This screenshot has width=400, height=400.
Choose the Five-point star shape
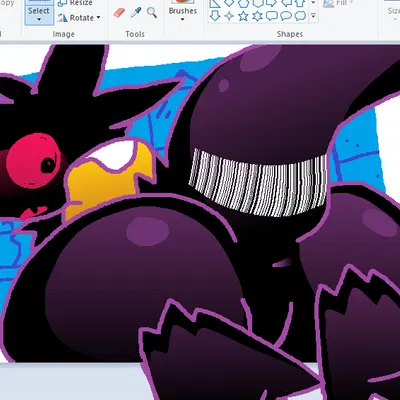point(243,16)
